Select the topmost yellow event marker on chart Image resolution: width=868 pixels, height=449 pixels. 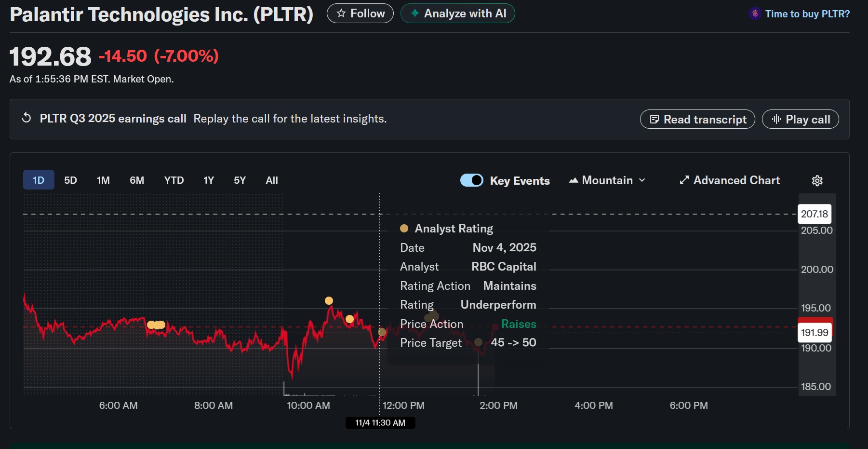click(x=329, y=300)
